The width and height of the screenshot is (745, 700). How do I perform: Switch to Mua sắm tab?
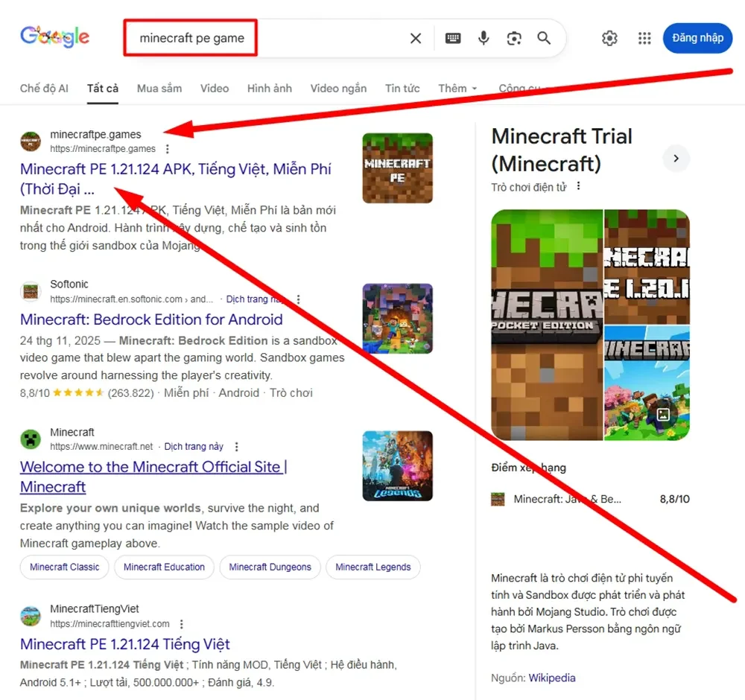pos(159,89)
